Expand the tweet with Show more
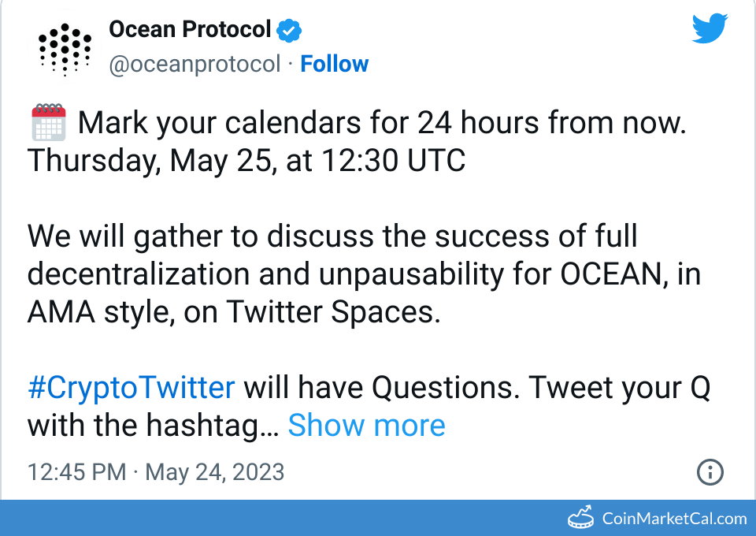 click(366, 426)
